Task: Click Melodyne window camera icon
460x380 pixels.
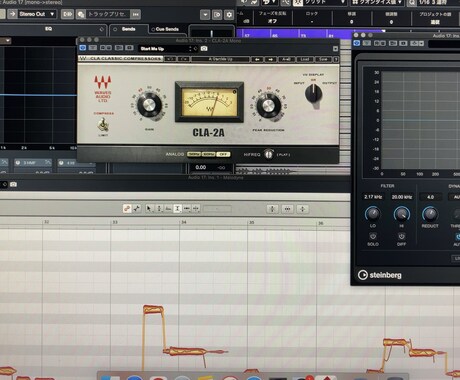Action: click(x=13, y=184)
